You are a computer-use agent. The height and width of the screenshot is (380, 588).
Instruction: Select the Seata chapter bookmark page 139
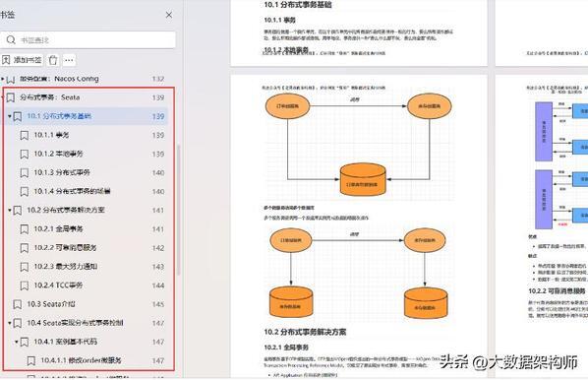pos(86,97)
